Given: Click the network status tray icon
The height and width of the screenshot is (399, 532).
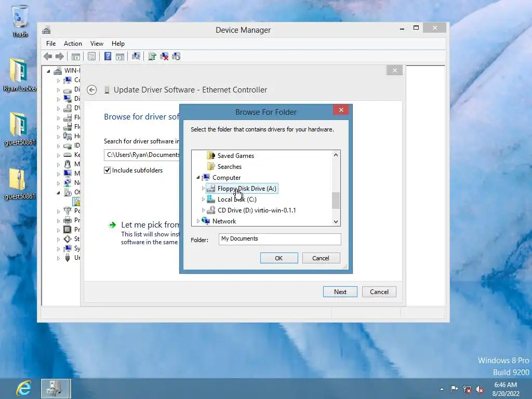Looking at the screenshot, I should (x=467, y=389).
